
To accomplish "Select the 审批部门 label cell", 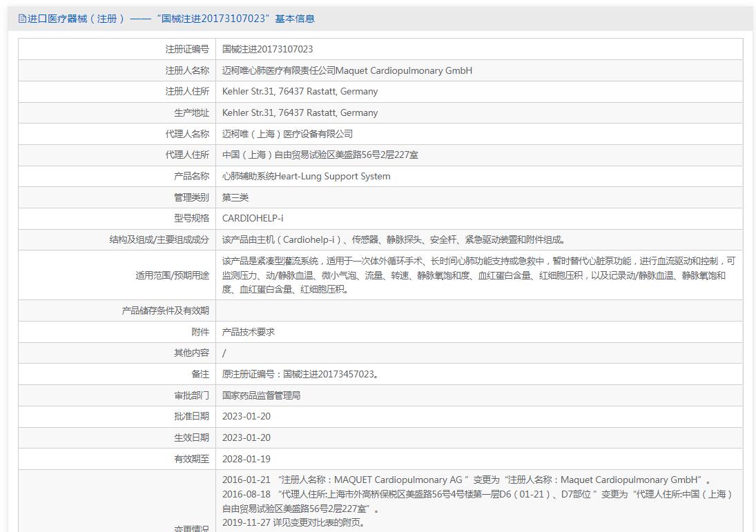I will [x=117, y=395].
